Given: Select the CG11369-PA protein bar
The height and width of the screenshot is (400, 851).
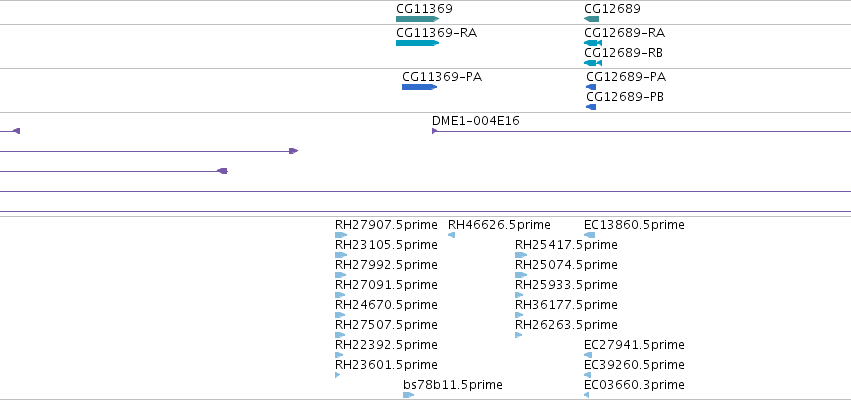Looking at the screenshot, I should click(x=420, y=87).
